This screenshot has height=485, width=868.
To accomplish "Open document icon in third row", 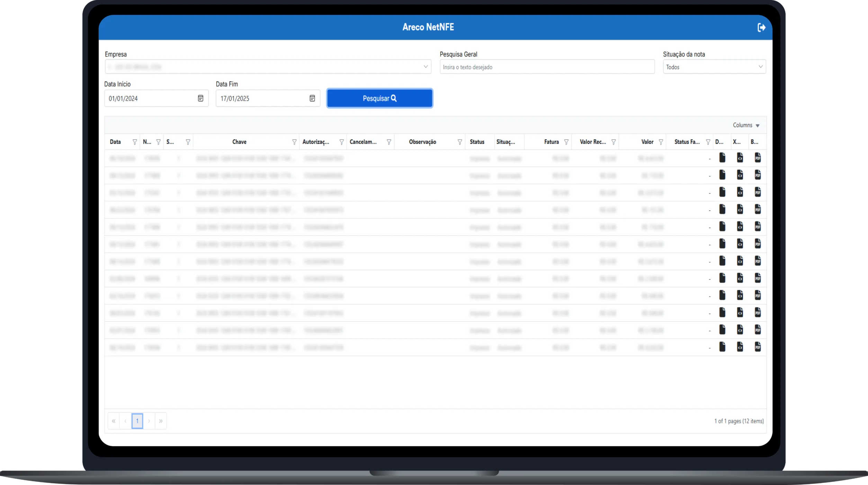I will tap(722, 192).
